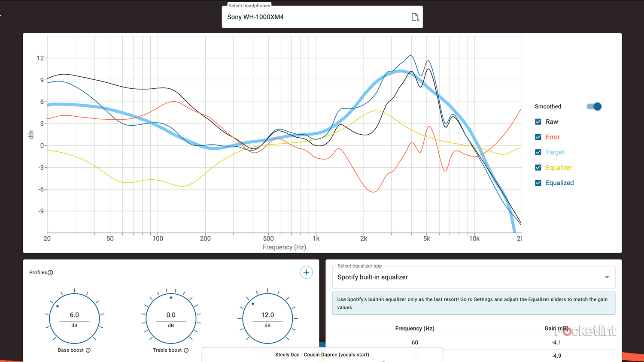Open the Steely Dan song selector
644x362 pixels.
point(322,355)
